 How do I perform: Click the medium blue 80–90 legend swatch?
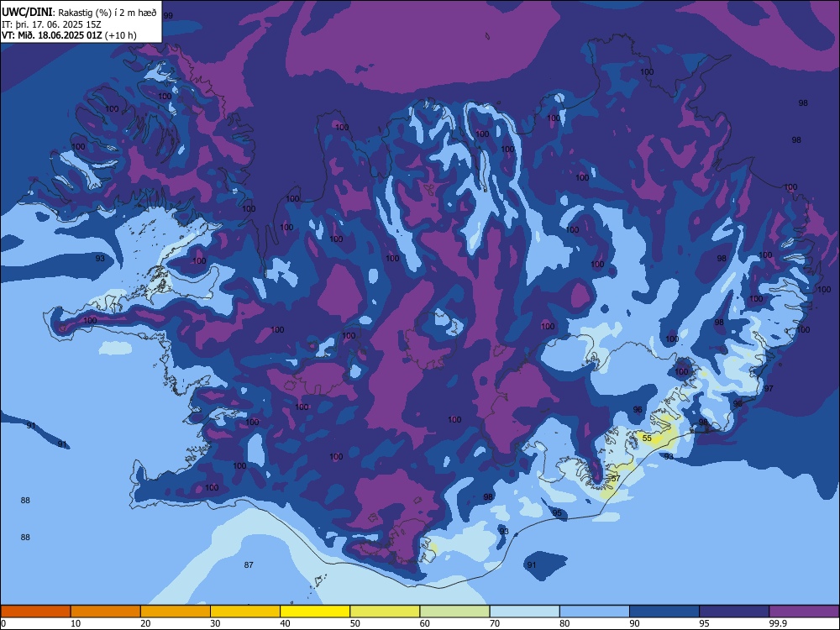pyautogui.click(x=595, y=612)
